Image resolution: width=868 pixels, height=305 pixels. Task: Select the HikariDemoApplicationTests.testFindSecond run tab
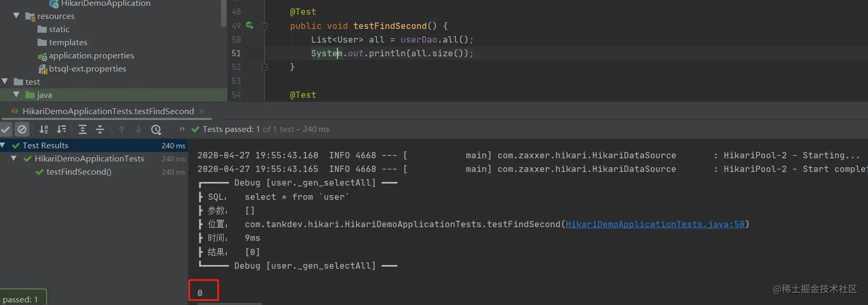(x=108, y=111)
